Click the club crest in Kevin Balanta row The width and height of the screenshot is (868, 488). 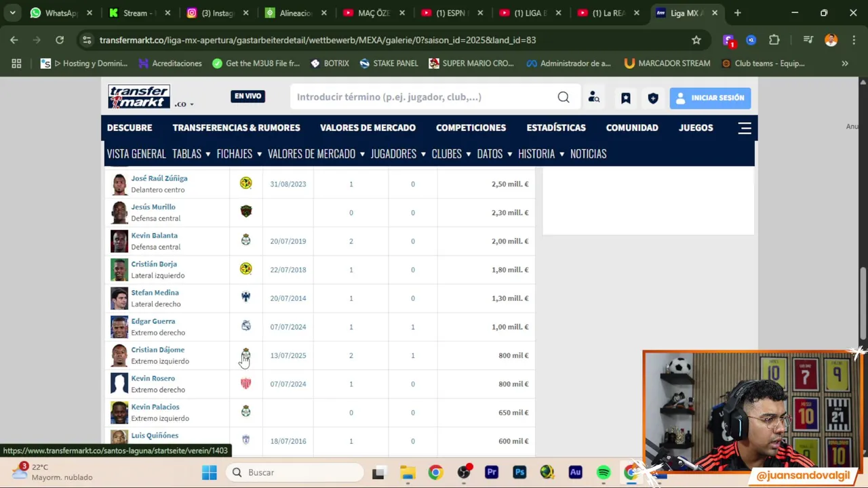(245, 241)
